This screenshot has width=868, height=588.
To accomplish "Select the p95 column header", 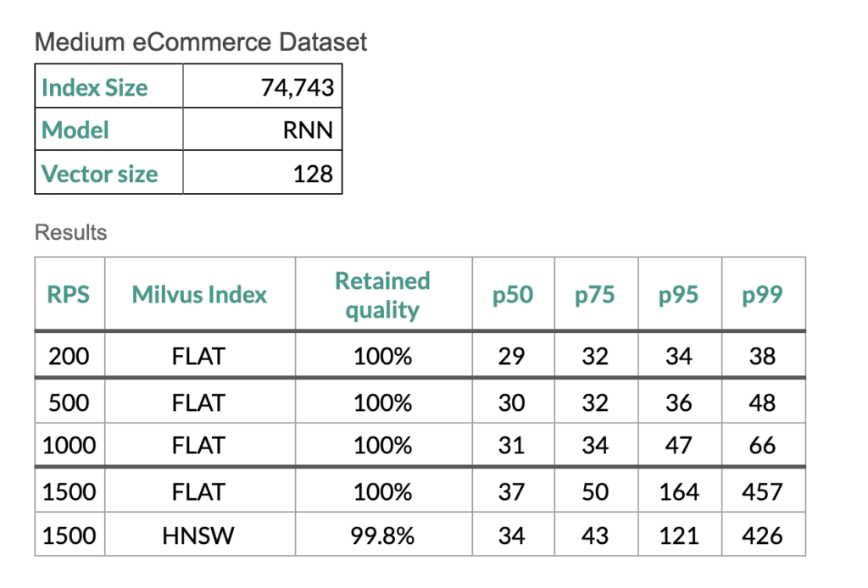I will click(x=679, y=295).
